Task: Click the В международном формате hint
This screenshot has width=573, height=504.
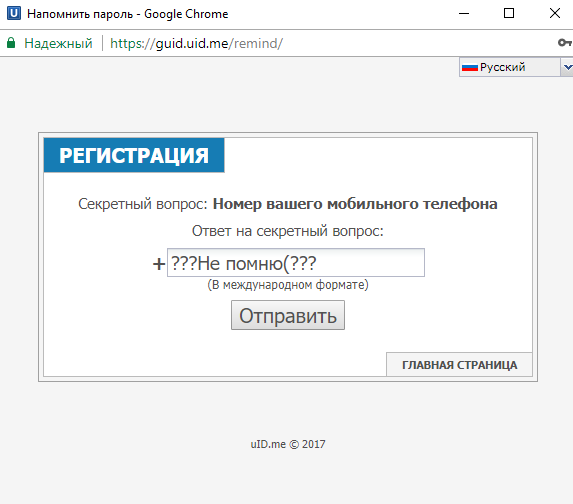Action: (288, 285)
